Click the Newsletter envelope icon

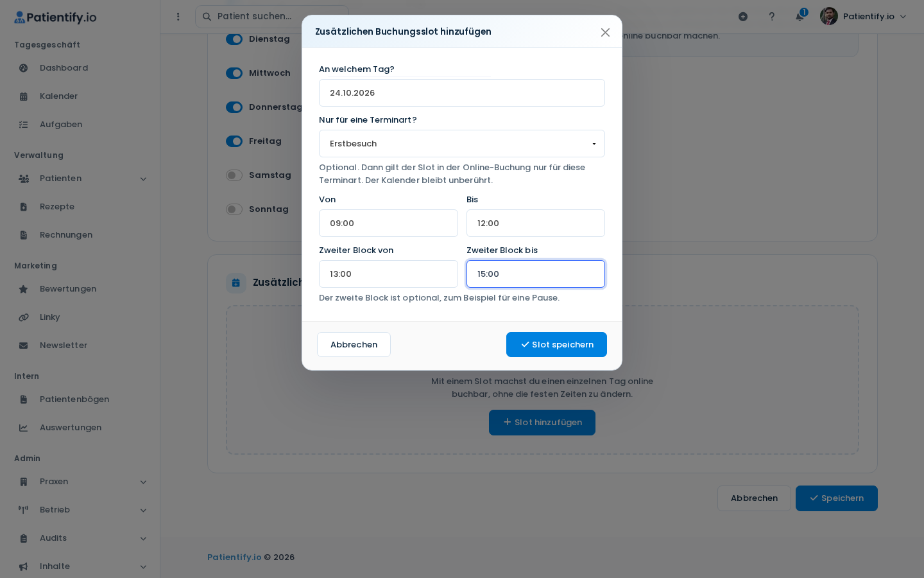pyautogui.click(x=24, y=346)
